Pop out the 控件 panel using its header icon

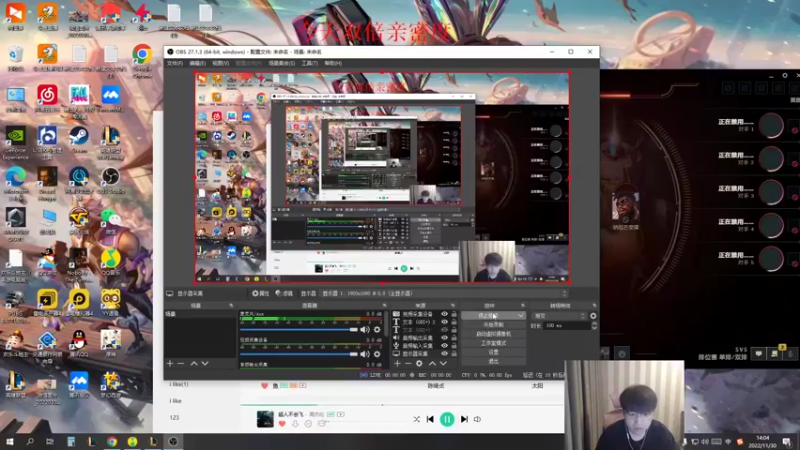coord(522,306)
